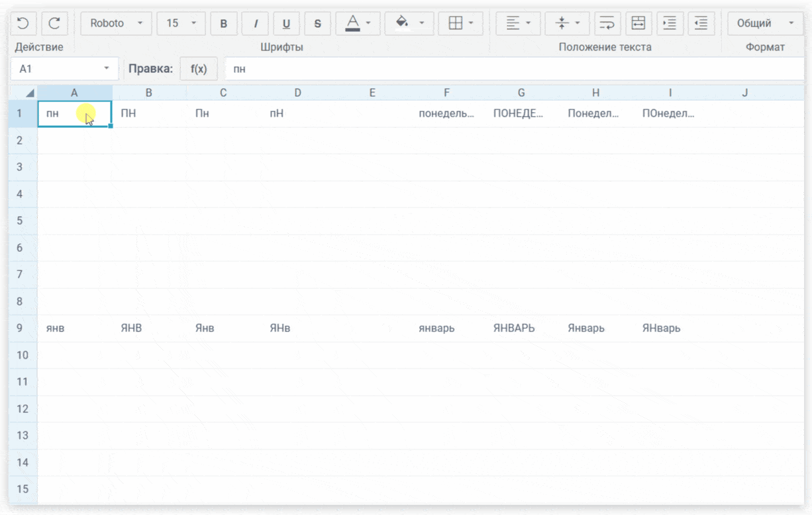Apply strikethrough to text
This screenshot has width=812, height=515.
tap(317, 24)
